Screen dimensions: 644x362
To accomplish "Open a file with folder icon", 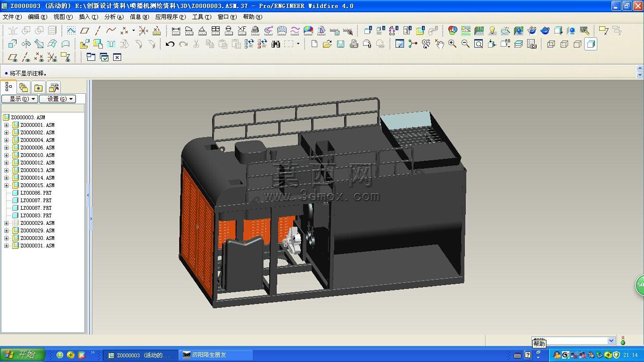I will click(x=328, y=44).
